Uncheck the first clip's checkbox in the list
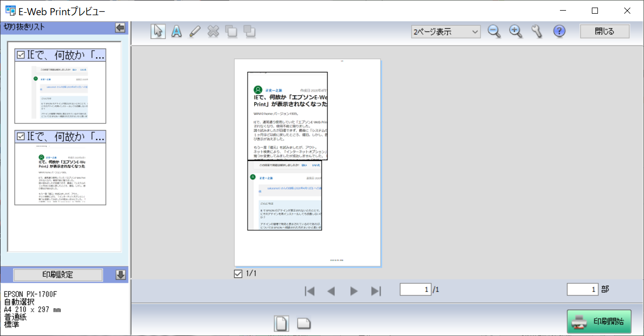The width and height of the screenshot is (644, 336). coord(21,55)
